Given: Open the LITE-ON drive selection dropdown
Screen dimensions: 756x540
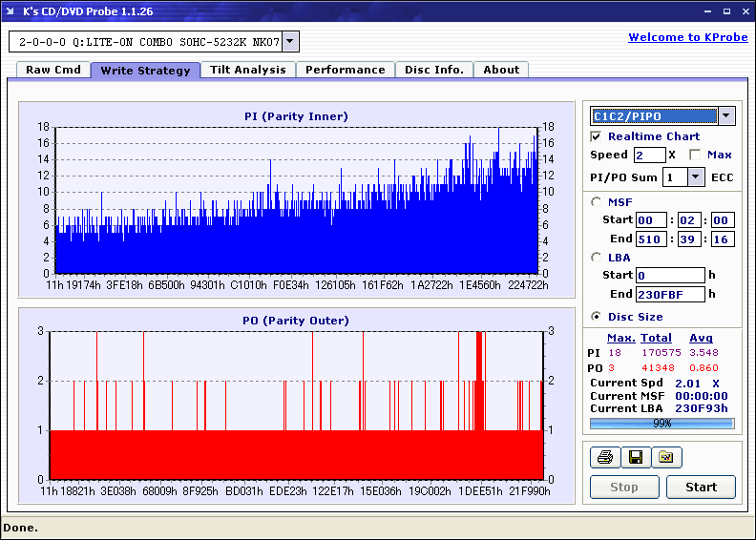Looking at the screenshot, I should tap(291, 42).
